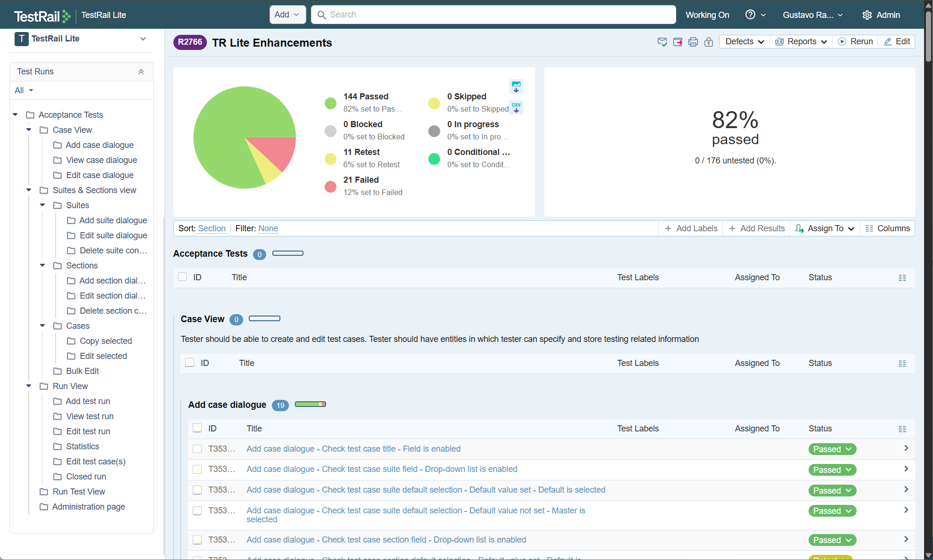Open the Reports menu
Viewport: 933px width, 560px height.
[x=801, y=41]
